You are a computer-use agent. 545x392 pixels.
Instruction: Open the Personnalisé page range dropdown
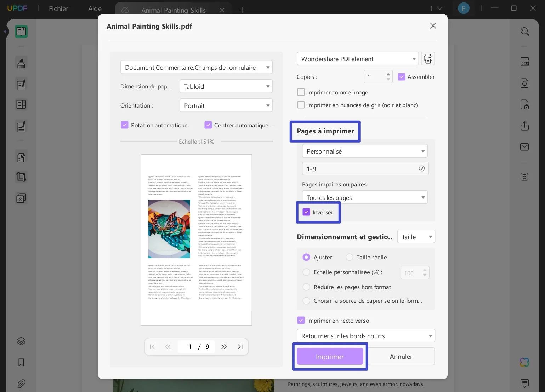(365, 151)
